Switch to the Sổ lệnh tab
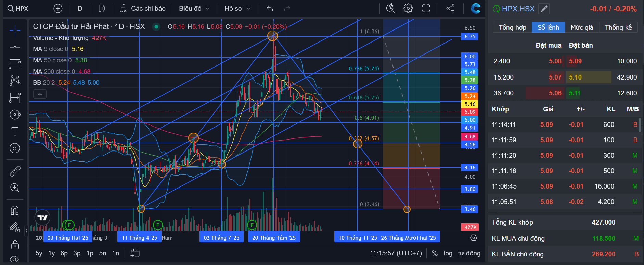The image size is (644, 265). tap(548, 27)
